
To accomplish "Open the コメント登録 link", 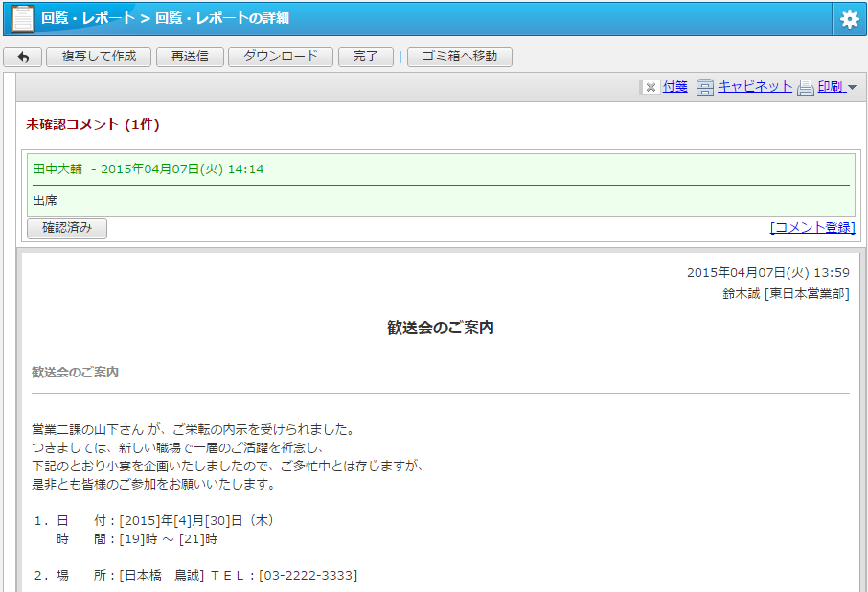I will (x=811, y=228).
